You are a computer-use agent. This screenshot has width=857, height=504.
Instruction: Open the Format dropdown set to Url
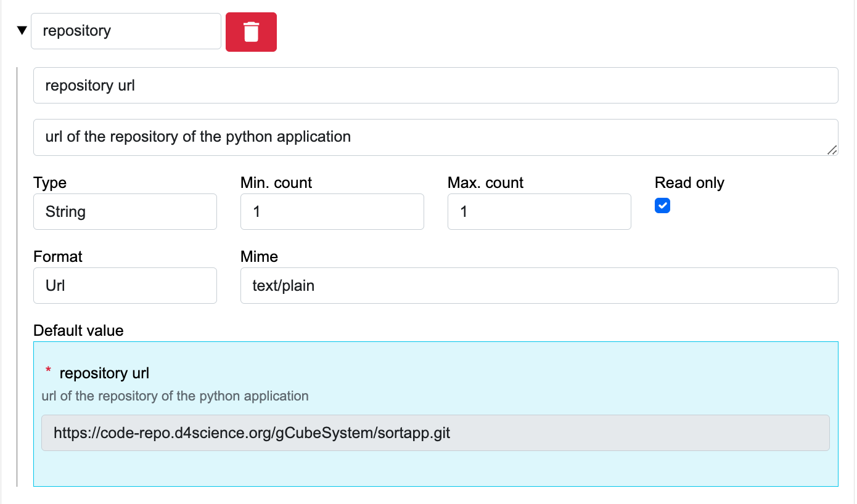[125, 285]
